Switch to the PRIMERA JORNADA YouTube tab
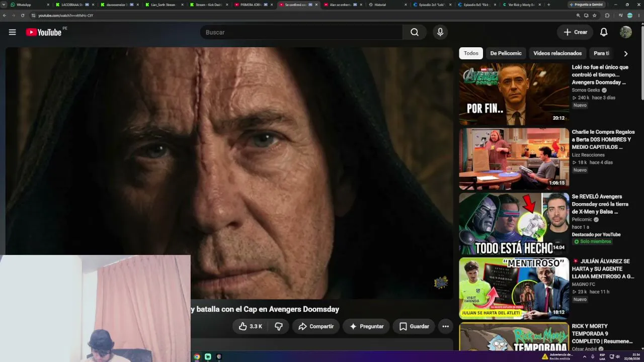Image resolution: width=644 pixels, height=362 pixels. 254,5
